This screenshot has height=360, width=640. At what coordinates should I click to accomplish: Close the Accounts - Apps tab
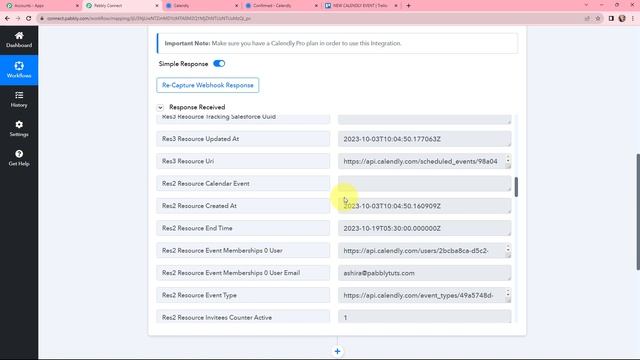[78, 6]
